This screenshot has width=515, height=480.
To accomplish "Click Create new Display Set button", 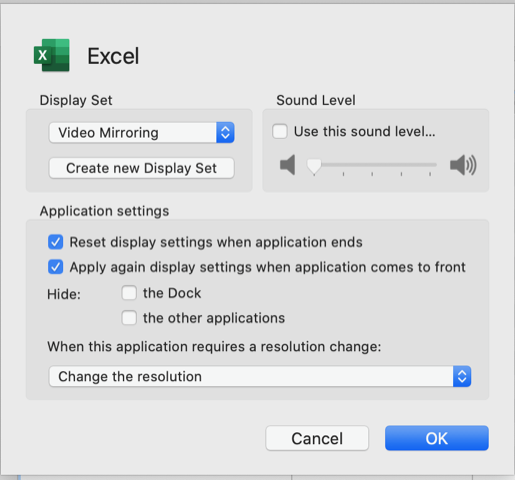I will [x=142, y=168].
